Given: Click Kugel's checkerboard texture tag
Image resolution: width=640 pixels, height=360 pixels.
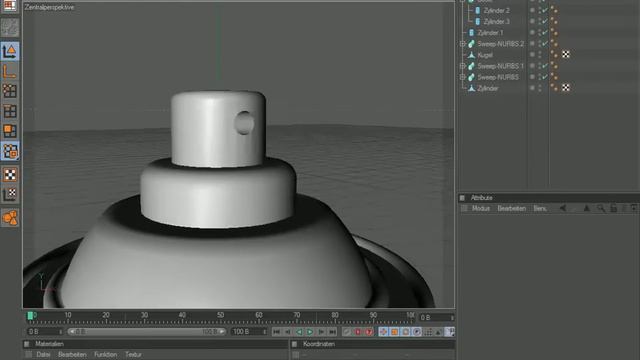Looking at the screenshot, I should (566, 54).
